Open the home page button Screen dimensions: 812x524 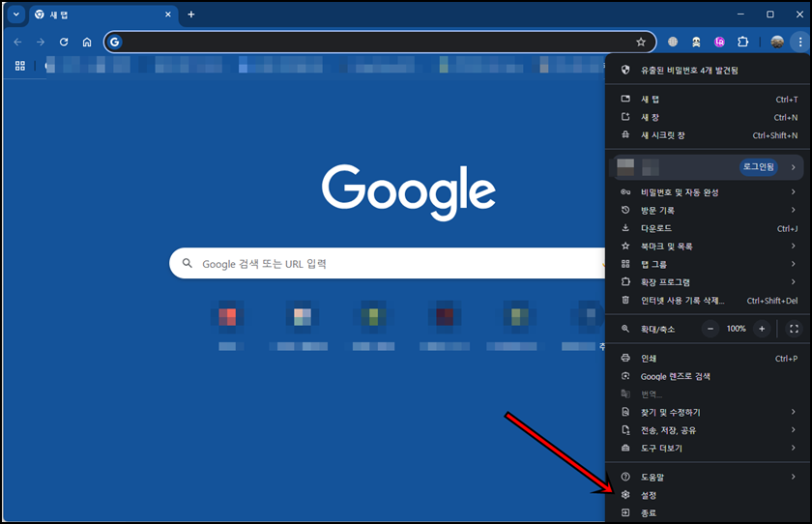coord(87,42)
